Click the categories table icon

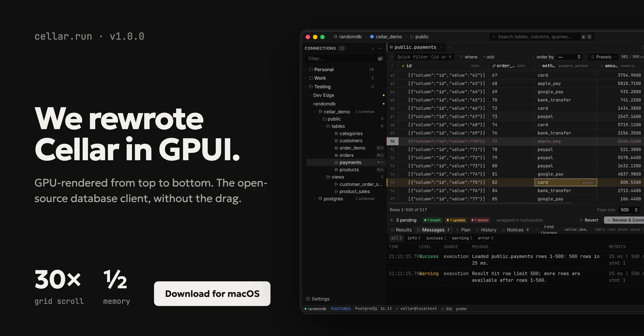[x=336, y=133]
